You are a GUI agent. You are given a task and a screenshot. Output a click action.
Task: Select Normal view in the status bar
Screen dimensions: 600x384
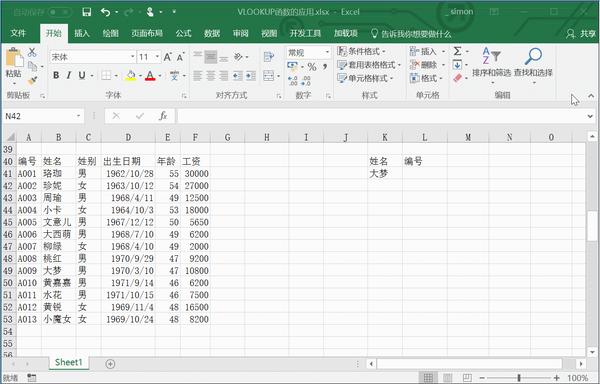pyautogui.click(x=428, y=378)
